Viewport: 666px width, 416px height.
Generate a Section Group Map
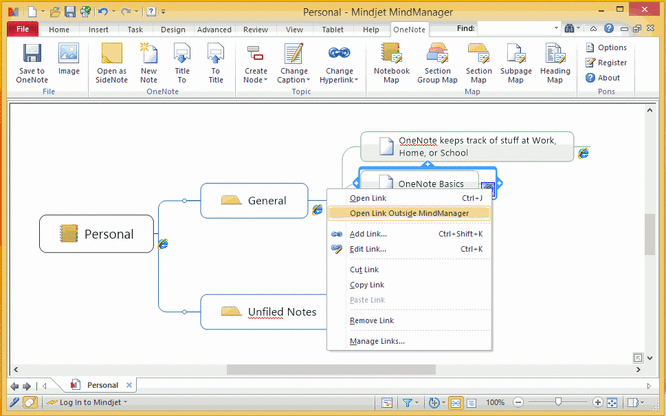pyautogui.click(x=437, y=63)
